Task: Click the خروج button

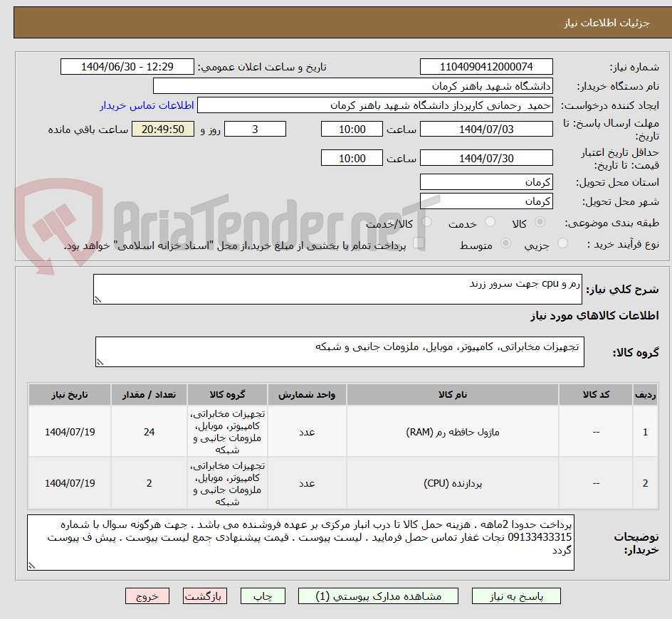Action: pos(147,596)
